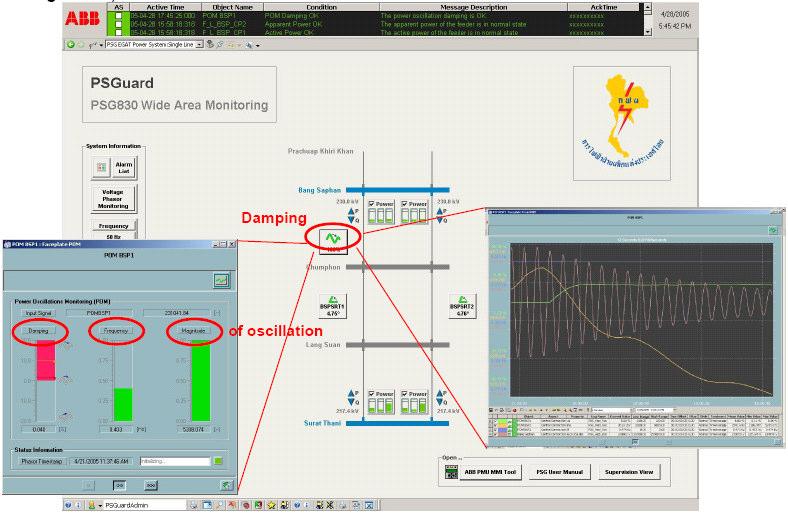Click the left P/Q arrows icon at Surat Thani
788x515 pixels.
pyautogui.click(x=353, y=397)
